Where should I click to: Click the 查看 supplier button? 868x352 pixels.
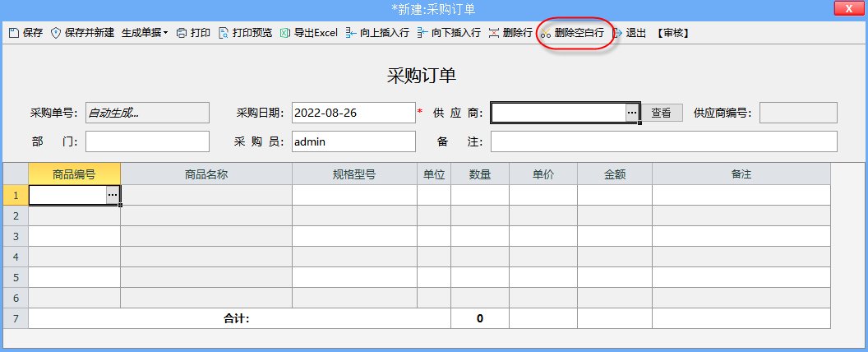pos(661,113)
